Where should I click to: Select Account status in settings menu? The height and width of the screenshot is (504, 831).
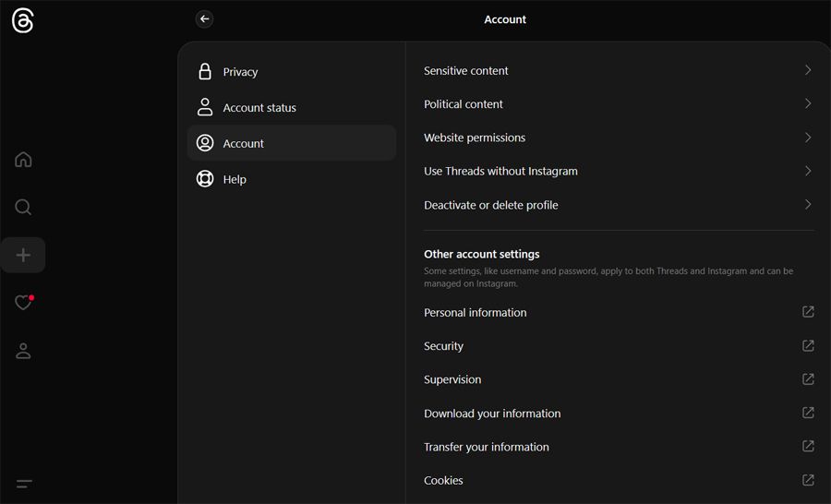(x=259, y=108)
